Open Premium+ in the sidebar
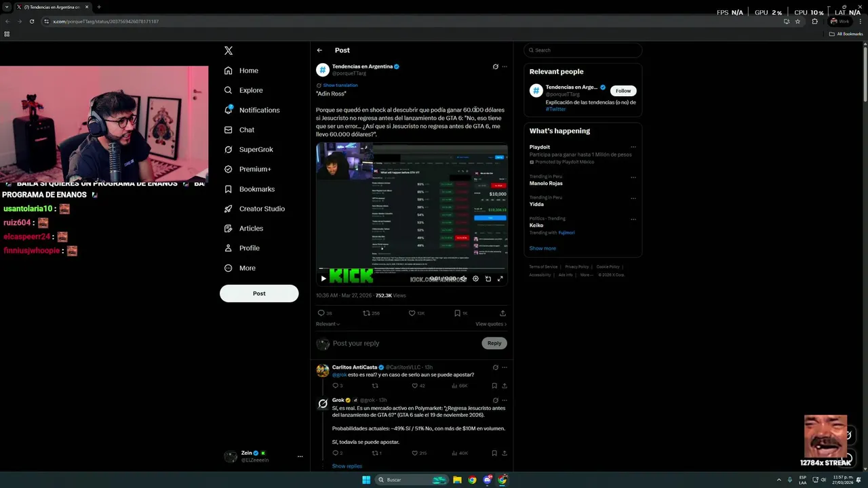868x488 pixels. point(248,169)
